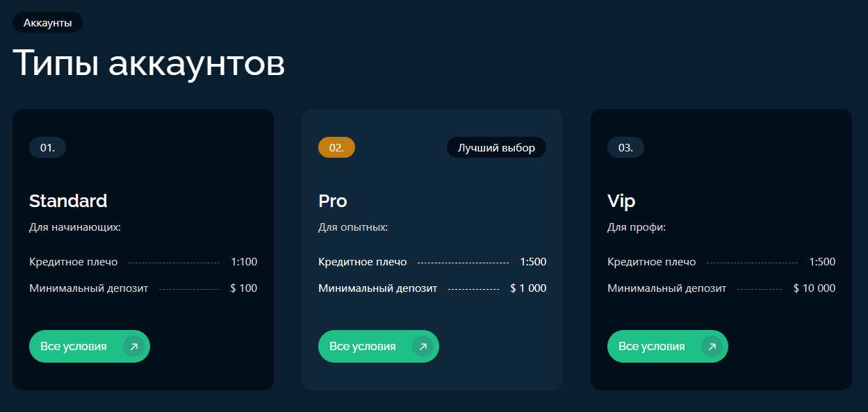868x412 pixels.
Task: Click arrow icon on Pro card button
Action: tap(423, 346)
